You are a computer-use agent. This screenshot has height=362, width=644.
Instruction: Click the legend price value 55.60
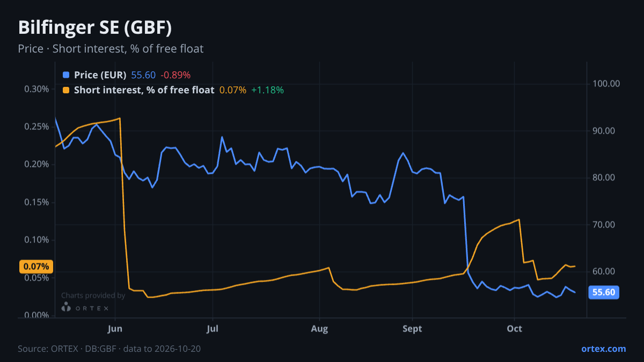coord(143,75)
